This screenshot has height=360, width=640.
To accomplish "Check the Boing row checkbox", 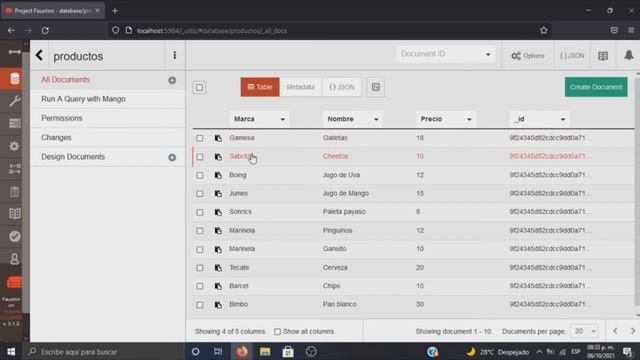I will pyautogui.click(x=200, y=175).
